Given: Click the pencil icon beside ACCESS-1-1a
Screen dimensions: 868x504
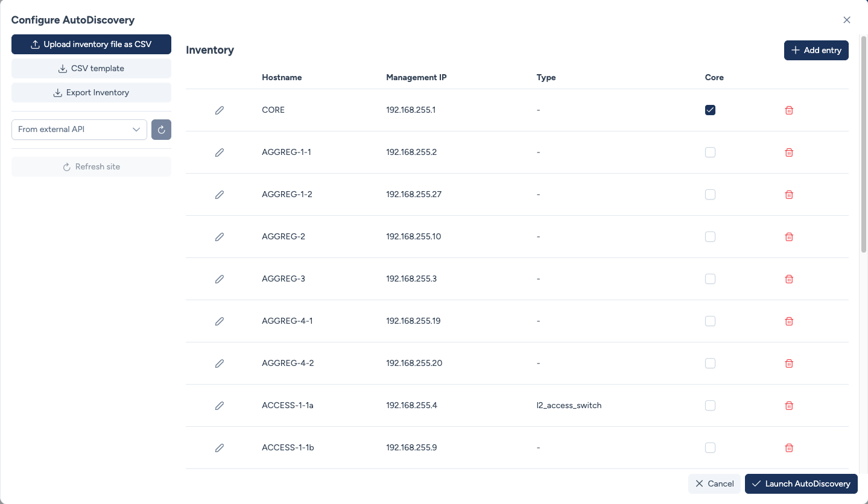Looking at the screenshot, I should point(220,406).
